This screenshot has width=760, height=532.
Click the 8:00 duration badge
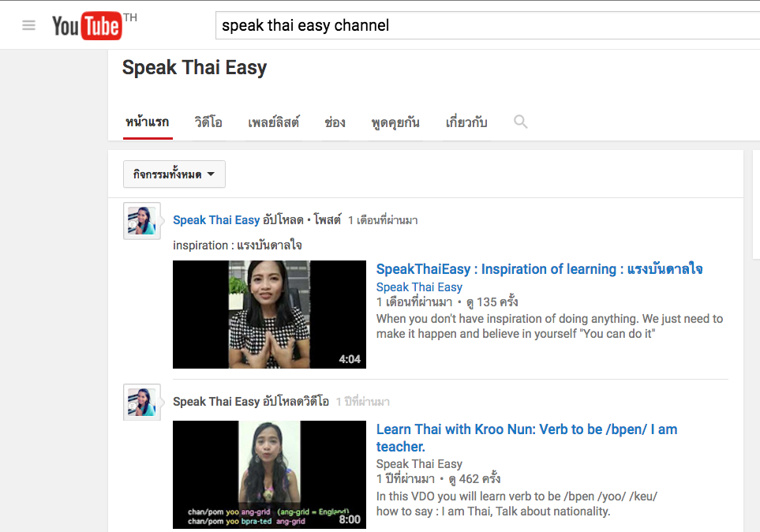350,519
